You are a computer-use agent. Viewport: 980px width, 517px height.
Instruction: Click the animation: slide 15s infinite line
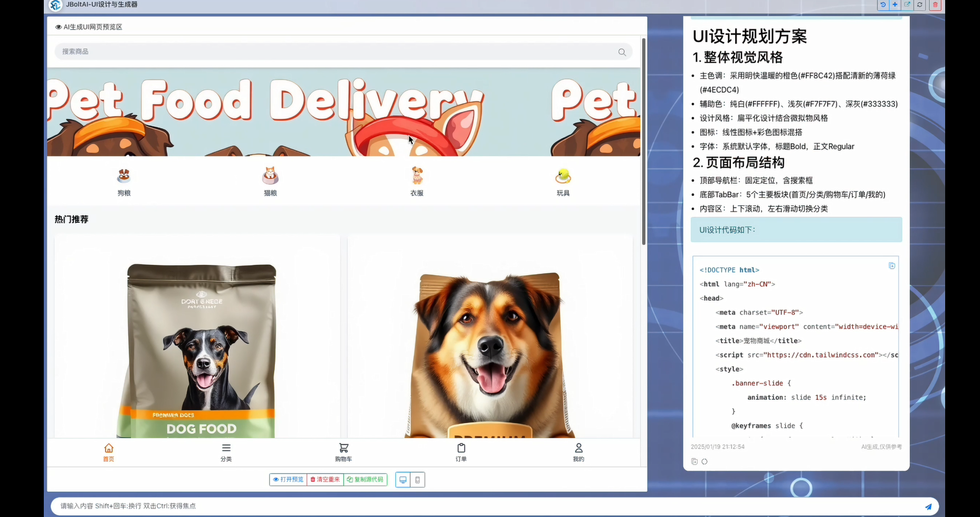807,398
